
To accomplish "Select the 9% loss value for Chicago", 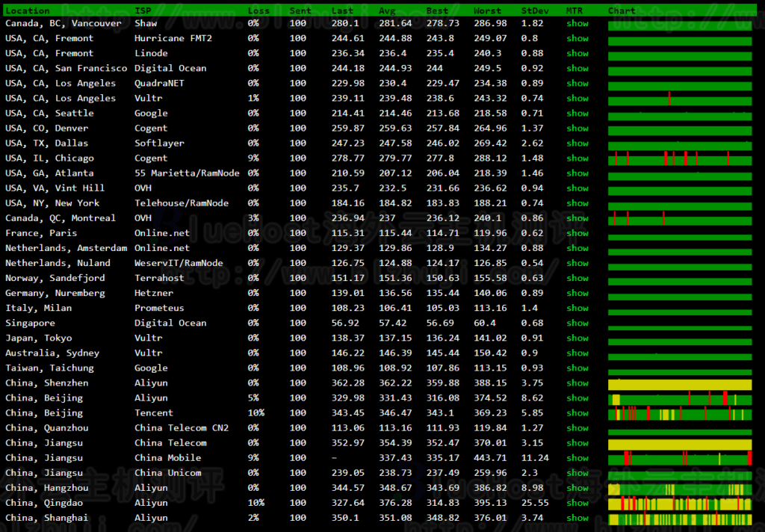I will point(253,158).
